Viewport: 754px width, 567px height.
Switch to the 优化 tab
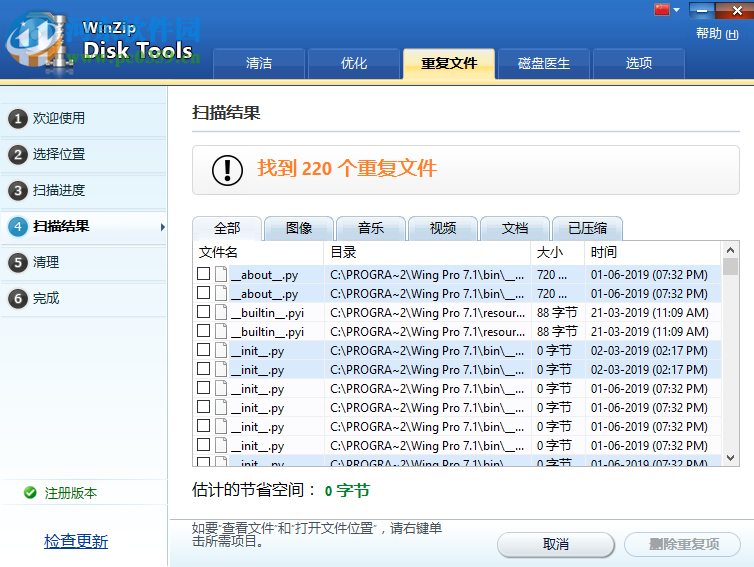pos(354,63)
